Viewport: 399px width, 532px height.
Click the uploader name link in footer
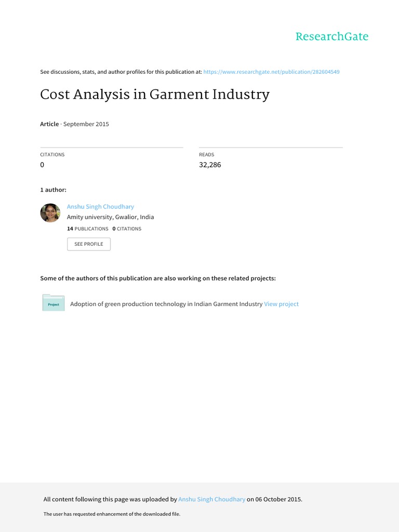point(211,499)
